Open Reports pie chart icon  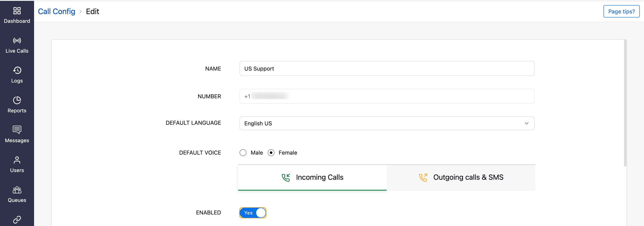point(17,100)
